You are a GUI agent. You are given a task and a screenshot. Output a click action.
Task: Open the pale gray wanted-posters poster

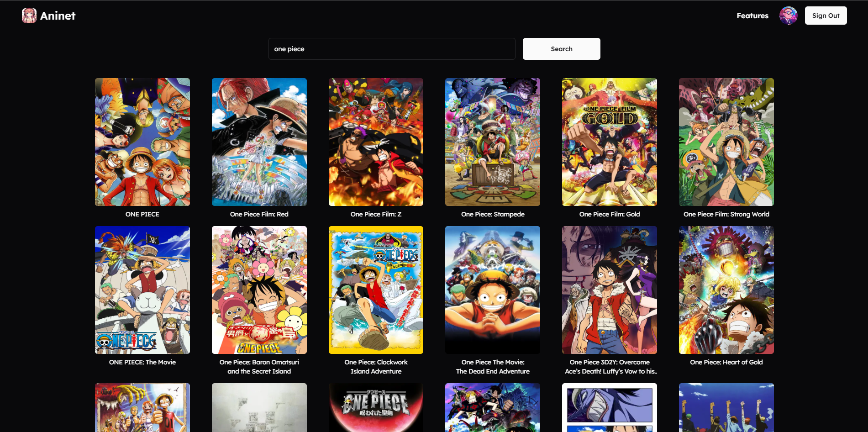pyautogui.click(x=259, y=407)
